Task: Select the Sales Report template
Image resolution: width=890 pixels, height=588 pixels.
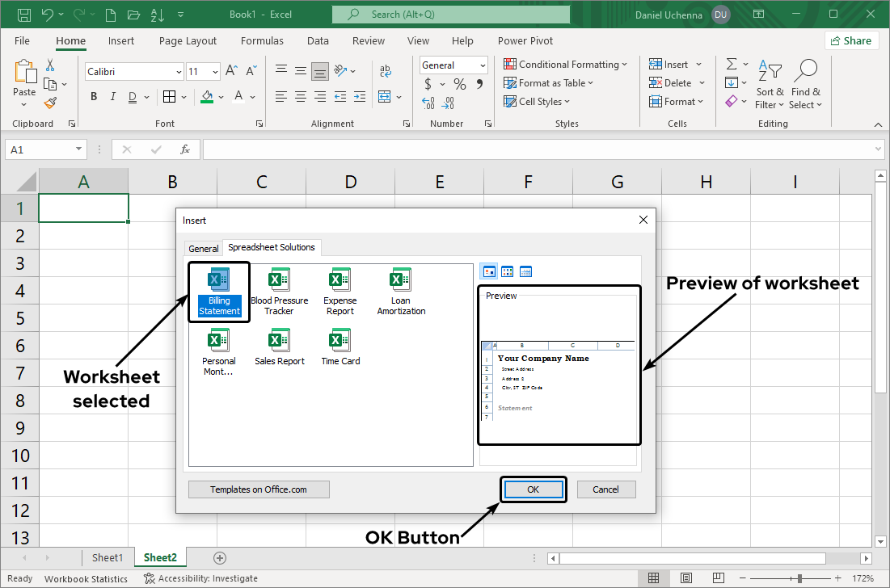Action: (x=279, y=346)
